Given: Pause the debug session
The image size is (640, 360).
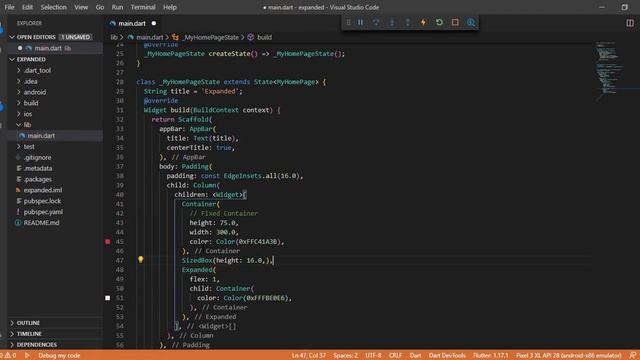Looking at the screenshot, I should [x=360, y=22].
